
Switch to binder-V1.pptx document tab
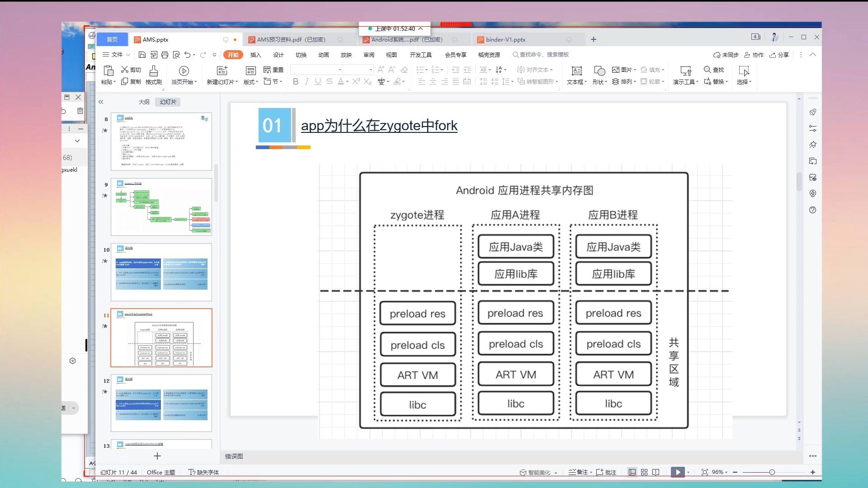click(x=505, y=40)
